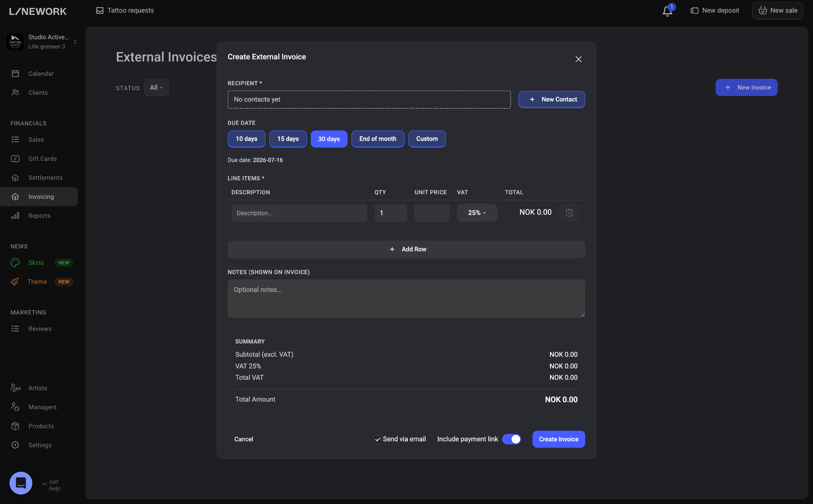Open the VAT 25% dropdown
The width and height of the screenshot is (813, 504).
pos(477,213)
